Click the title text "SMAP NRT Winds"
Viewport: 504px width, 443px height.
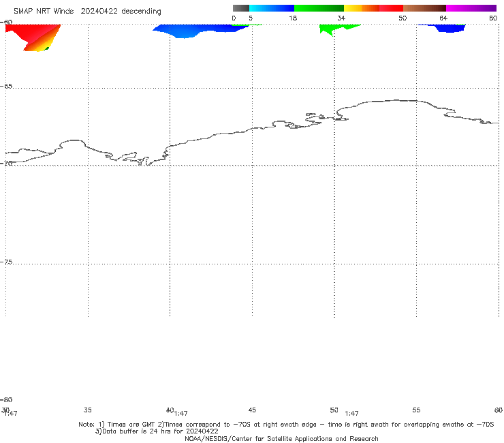pyautogui.click(x=44, y=11)
